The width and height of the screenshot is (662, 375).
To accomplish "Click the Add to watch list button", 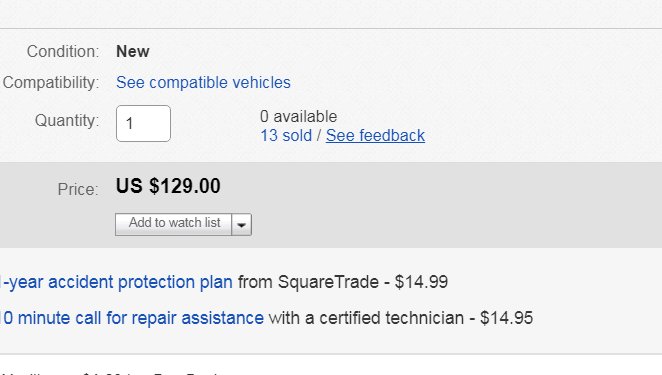I will [174, 224].
